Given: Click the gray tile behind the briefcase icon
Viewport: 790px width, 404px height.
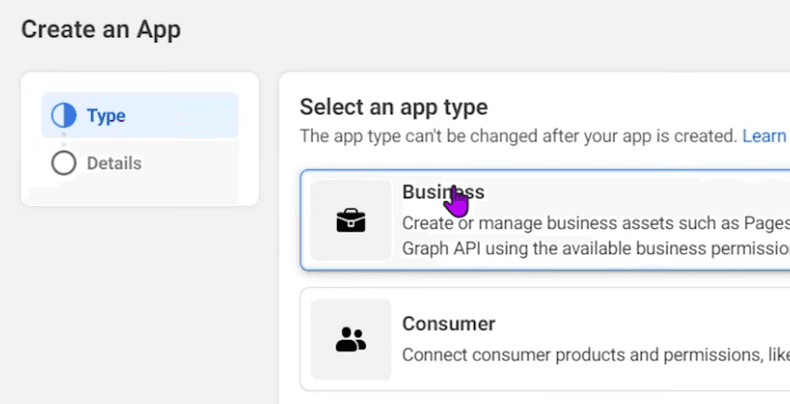Looking at the screenshot, I should coord(351,220).
